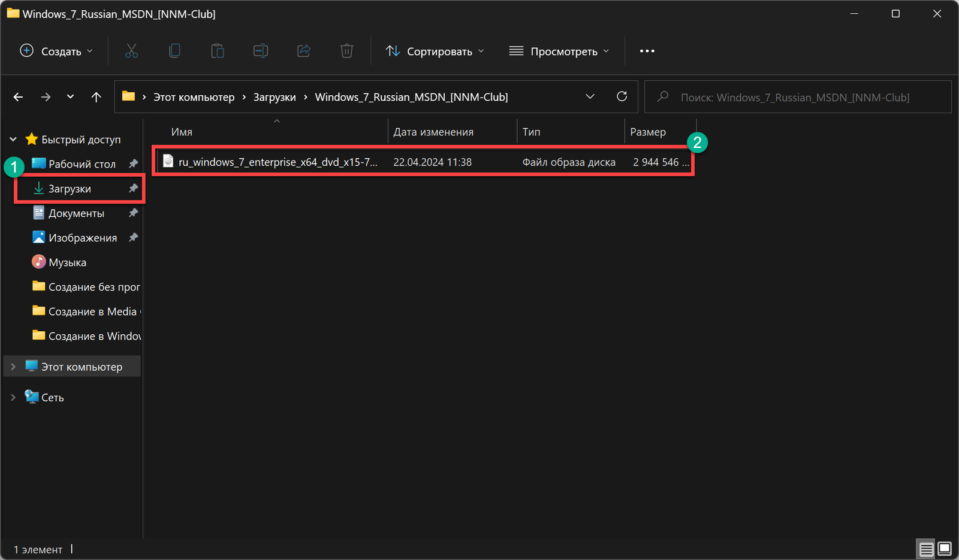
Task: Select Изображения in sidebar
Action: click(x=83, y=238)
